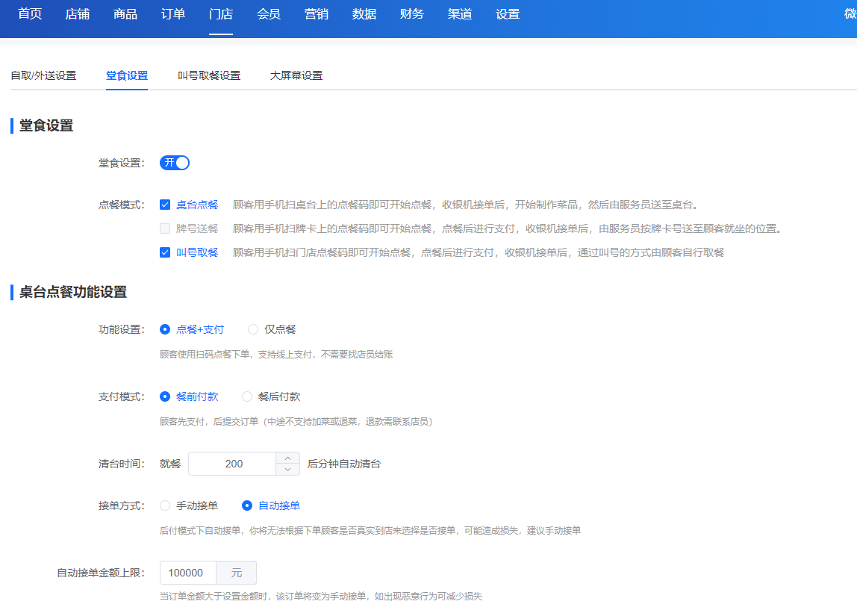Click the 支付模式: field label

coord(122,396)
